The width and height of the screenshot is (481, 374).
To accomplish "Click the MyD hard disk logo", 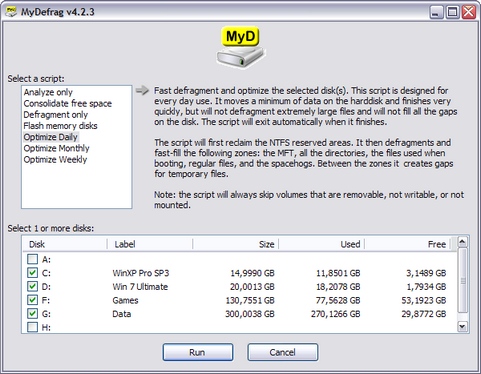I will (x=240, y=47).
